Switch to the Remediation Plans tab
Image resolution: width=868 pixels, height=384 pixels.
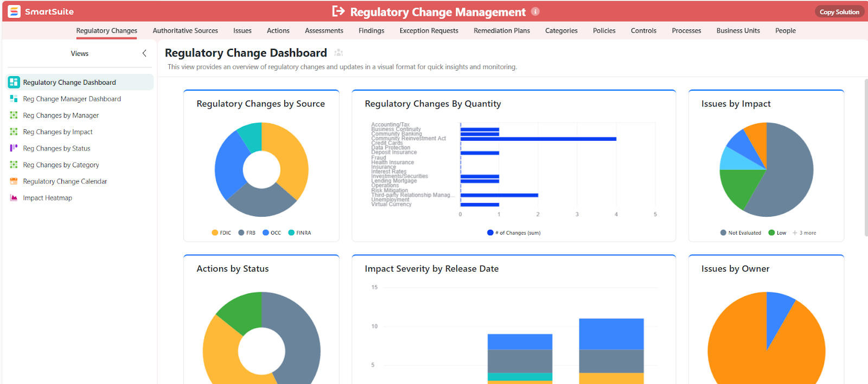coord(502,30)
